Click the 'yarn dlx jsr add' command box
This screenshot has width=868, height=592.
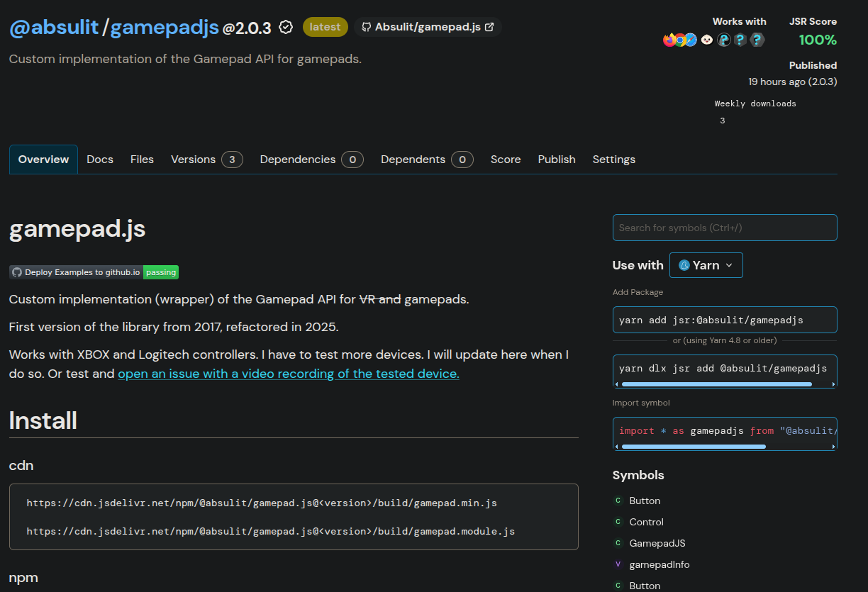tap(725, 371)
